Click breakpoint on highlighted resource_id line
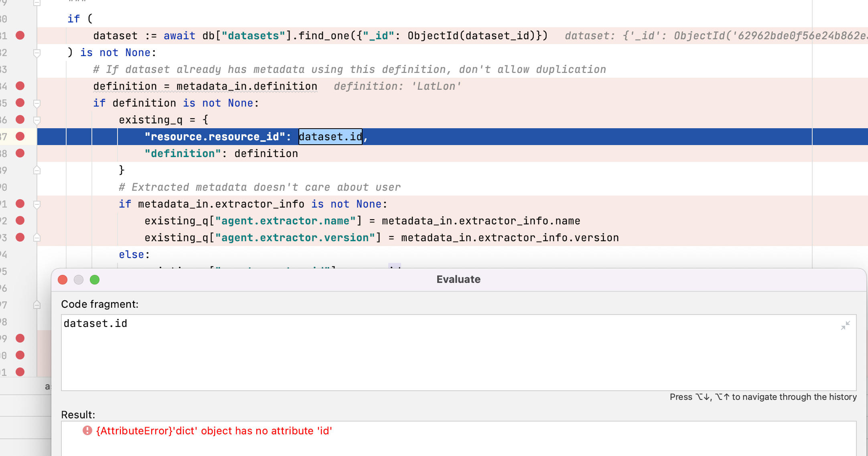868x456 pixels. pyautogui.click(x=20, y=137)
